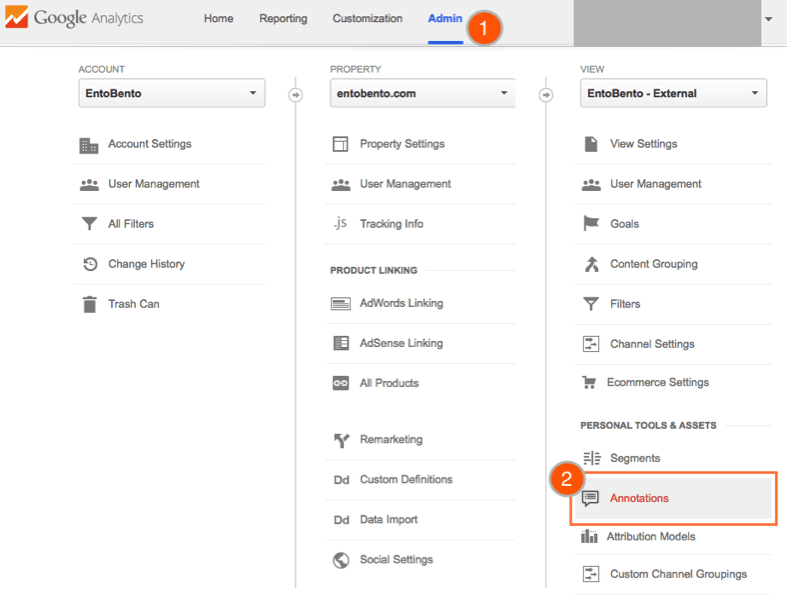The width and height of the screenshot is (788, 595).
Task: Click the people icon for account User Management
Action: tap(89, 185)
